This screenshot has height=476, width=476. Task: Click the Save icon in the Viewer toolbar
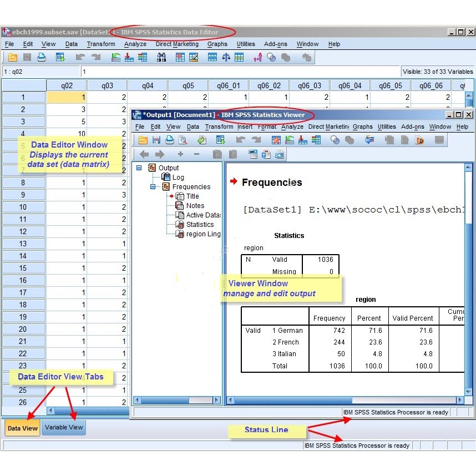pos(156,140)
